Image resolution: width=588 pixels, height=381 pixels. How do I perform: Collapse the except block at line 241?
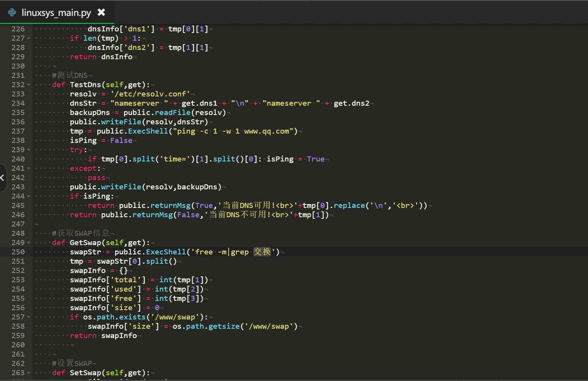[29, 168]
